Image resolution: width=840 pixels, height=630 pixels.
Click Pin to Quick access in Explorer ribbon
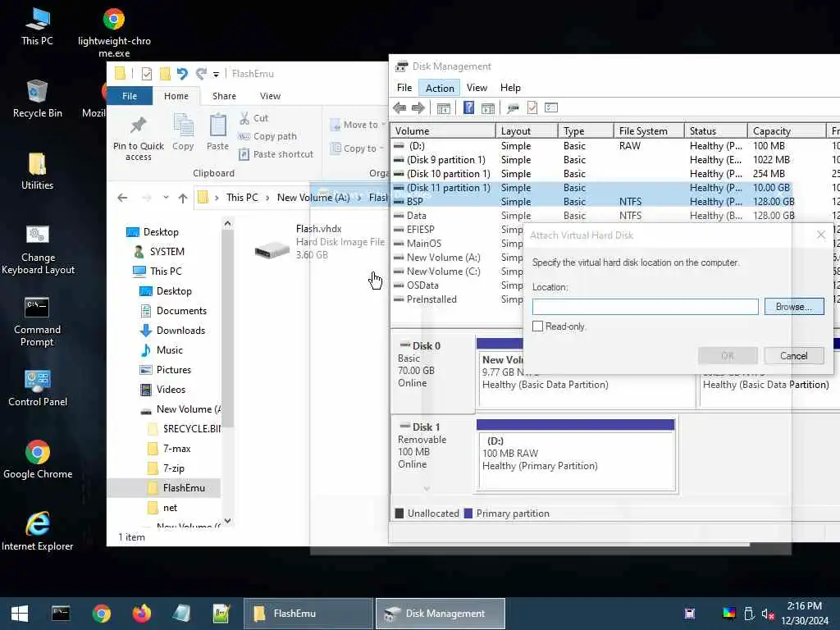coord(138,138)
